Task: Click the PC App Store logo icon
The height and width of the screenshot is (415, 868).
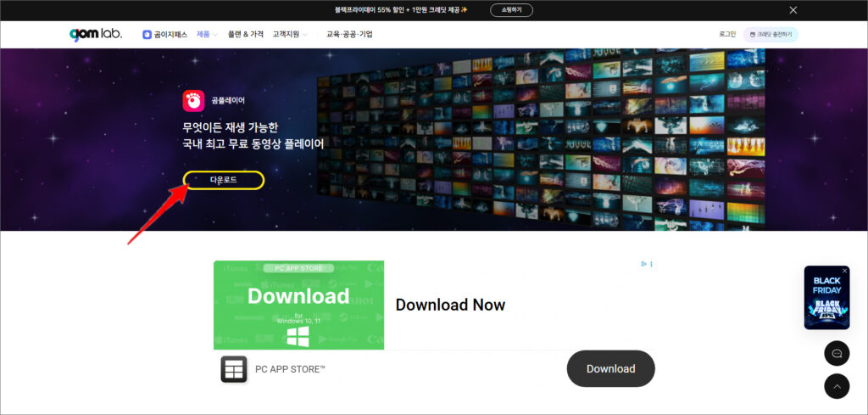Action: pos(233,369)
